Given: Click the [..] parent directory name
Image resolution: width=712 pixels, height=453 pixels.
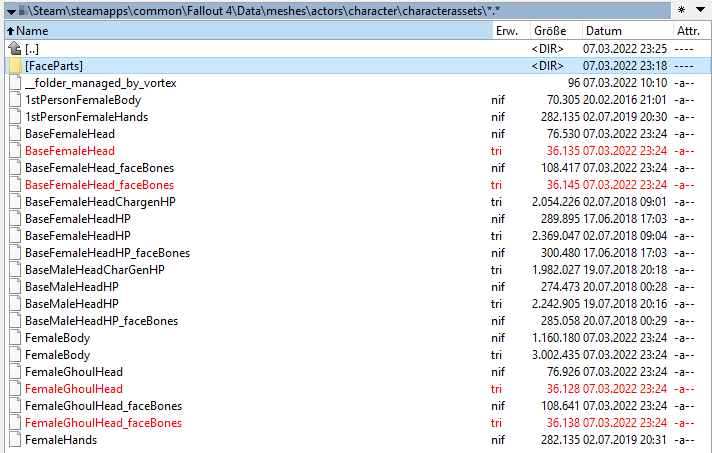Looking at the screenshot, I should point(32,49).
